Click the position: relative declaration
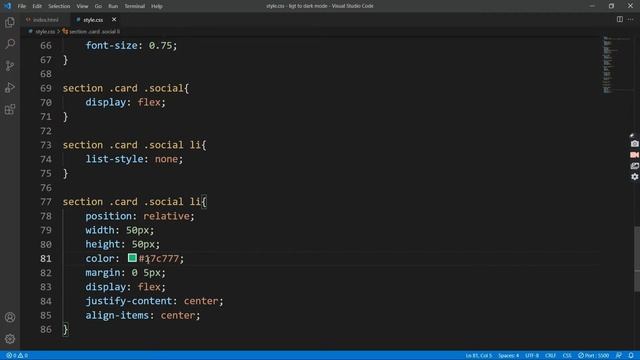The height and width of the screenshot is (360, 640). coord(140,216)
